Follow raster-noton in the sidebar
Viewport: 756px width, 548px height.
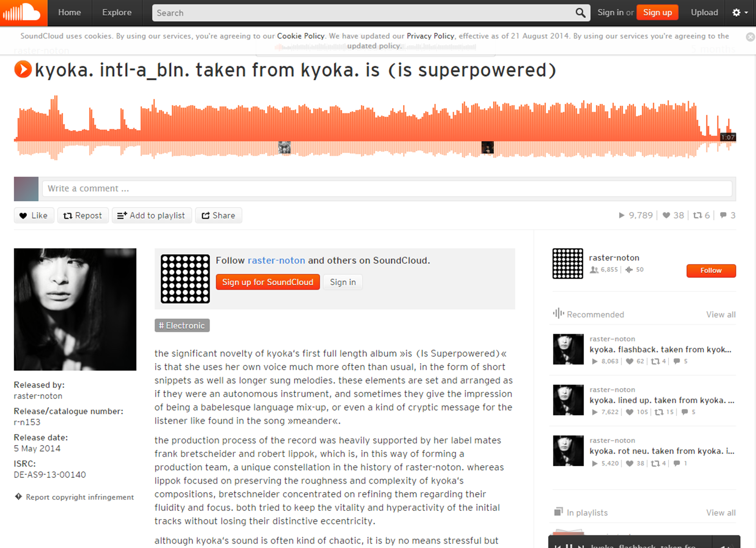[711, 270]
